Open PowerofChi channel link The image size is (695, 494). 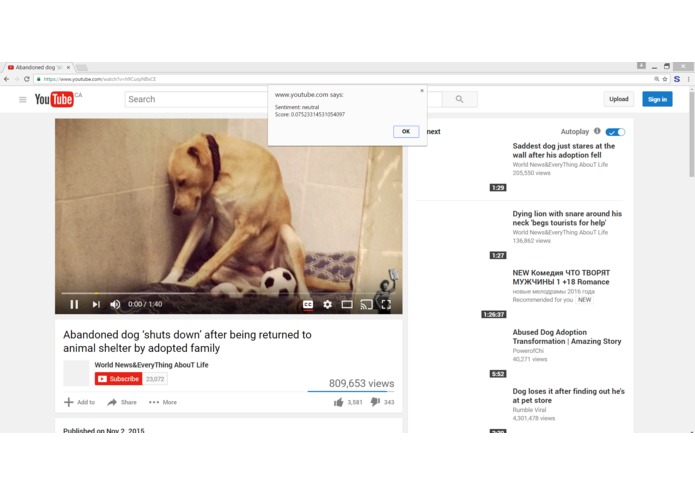pyautogui.click(x=528, y=350)
